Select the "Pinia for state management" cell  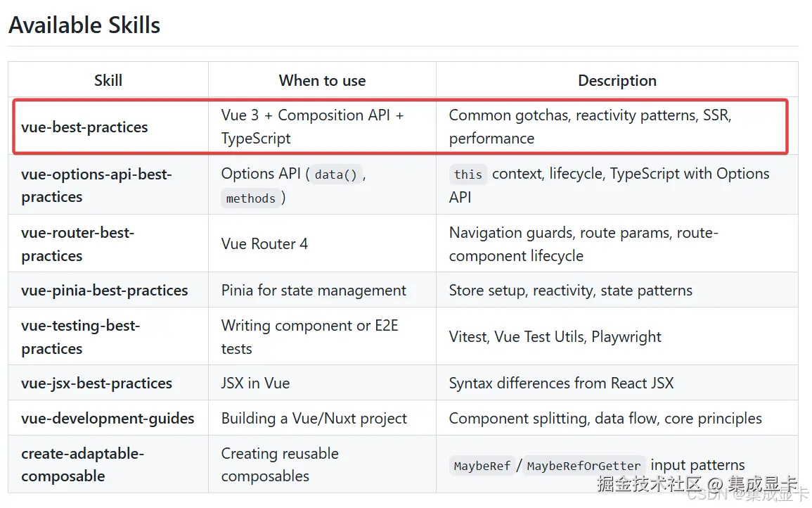[314, 291]
